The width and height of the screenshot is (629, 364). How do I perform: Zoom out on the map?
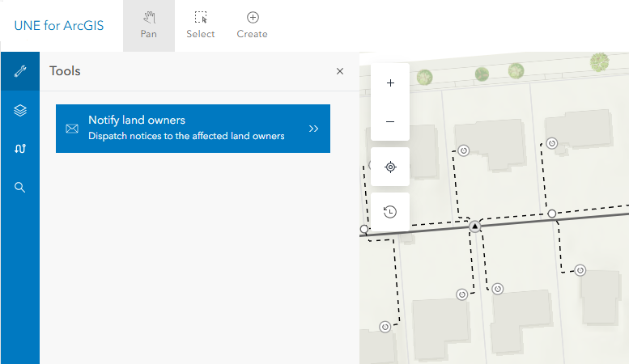[x=390, y=121]
